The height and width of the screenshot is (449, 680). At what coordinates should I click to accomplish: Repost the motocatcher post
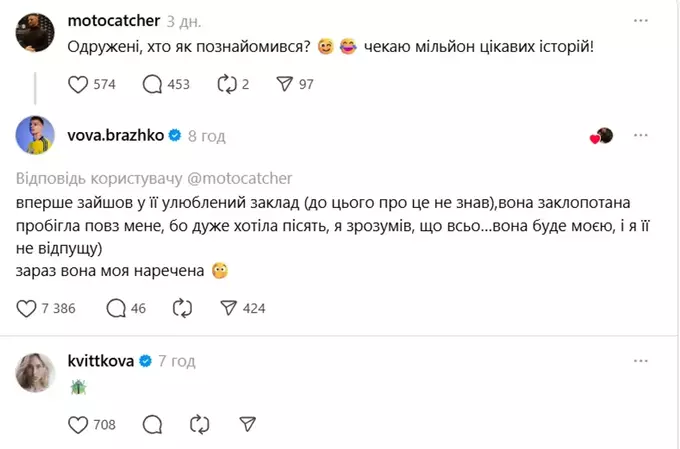point(227,84)
